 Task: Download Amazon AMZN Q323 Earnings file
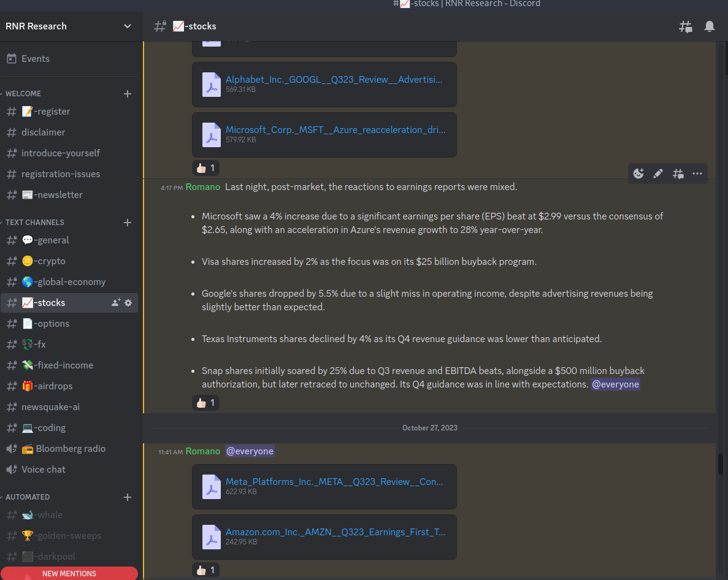(x=335, y=532)
